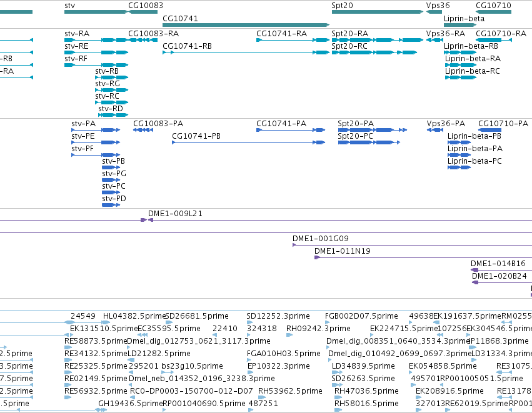The width and height of the screenshot is (532, 413).
Task: Click the Spt20-RA transcript
Action: [x=378, y=40]
